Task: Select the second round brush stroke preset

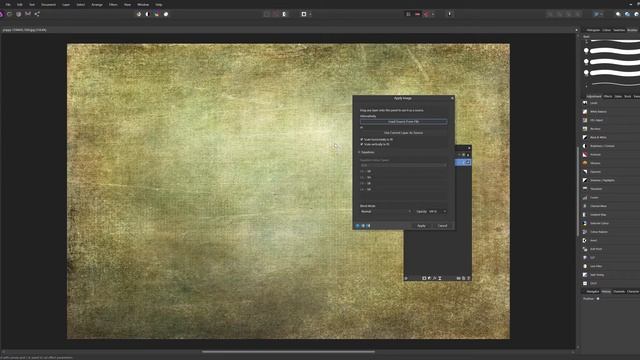Action: (612, 62)
